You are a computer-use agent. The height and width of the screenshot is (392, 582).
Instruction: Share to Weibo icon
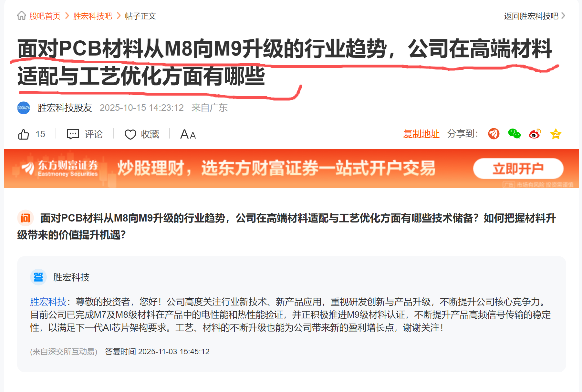coord(535,133)
